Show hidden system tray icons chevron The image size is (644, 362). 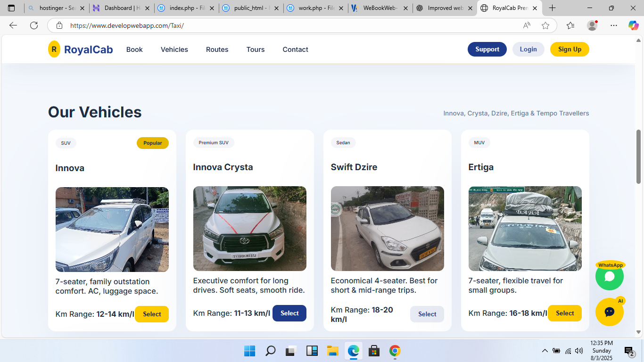coord(545,351)
